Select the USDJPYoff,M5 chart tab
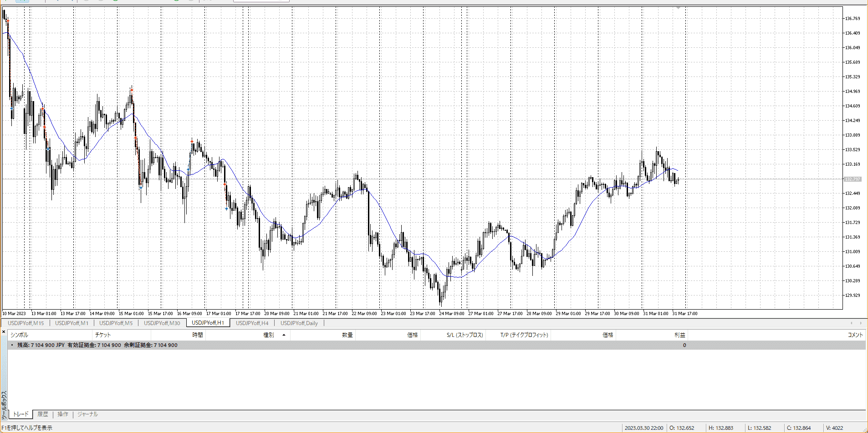 tap(116, 323)
